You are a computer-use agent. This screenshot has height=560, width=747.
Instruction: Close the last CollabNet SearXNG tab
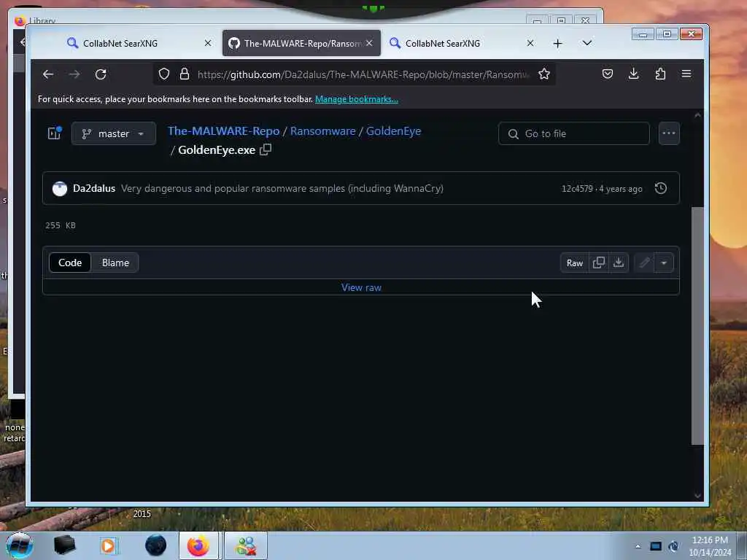[530, 43]
